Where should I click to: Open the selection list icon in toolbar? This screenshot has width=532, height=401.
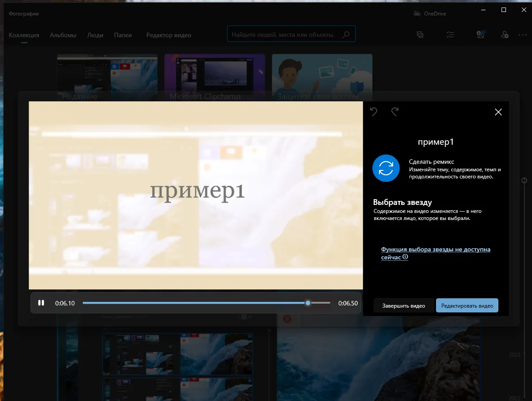(450, 34)
